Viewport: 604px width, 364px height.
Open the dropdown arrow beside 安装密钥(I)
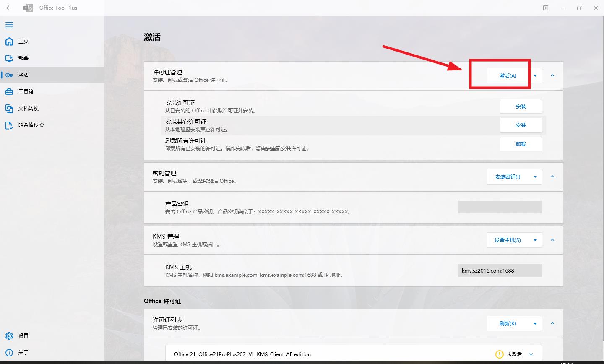click(535, 177)
